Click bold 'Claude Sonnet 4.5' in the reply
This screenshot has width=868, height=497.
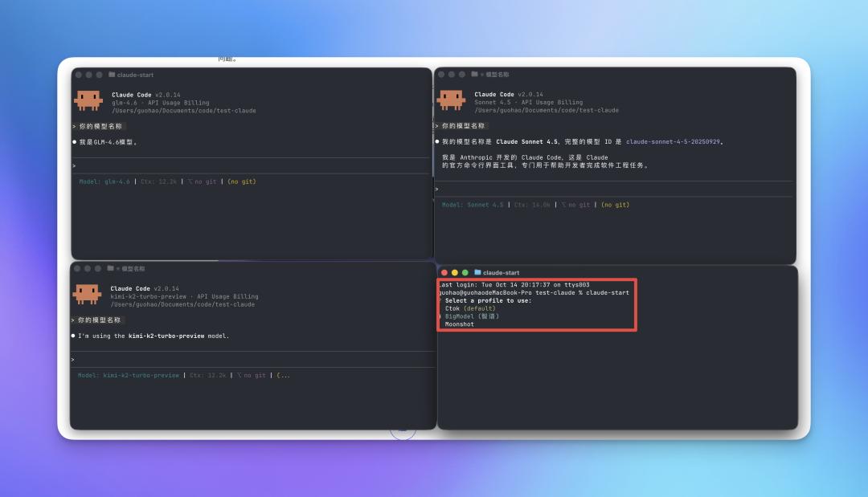pyautogui.click(x=527, y=141)
